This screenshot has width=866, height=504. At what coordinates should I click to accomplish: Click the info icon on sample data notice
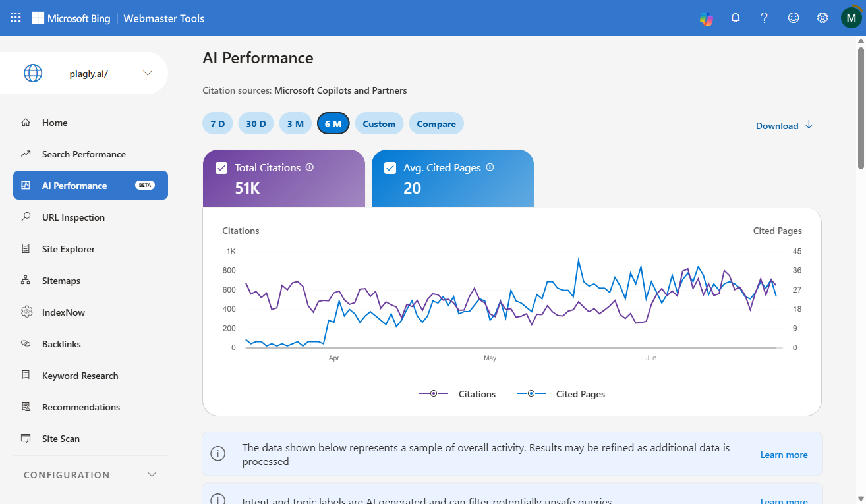coord(217,454)
